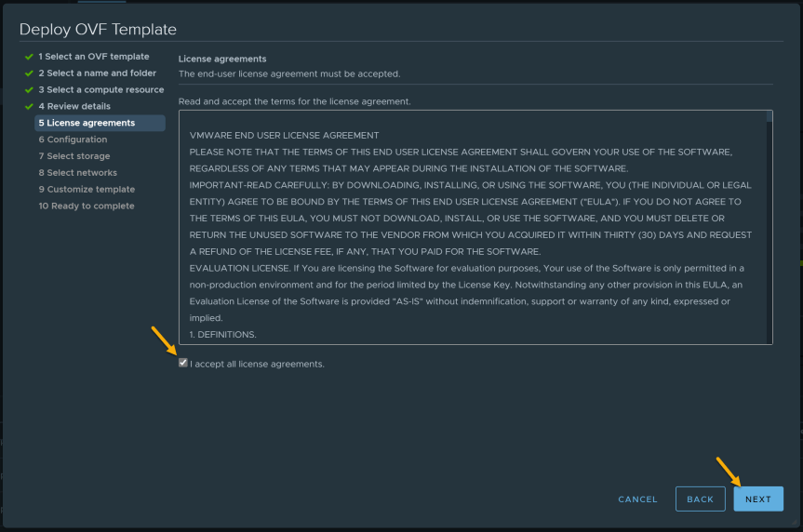The width and height of the screenshot is (803, 532).
Task: Click step 9 Customize template
Action: 87,190
